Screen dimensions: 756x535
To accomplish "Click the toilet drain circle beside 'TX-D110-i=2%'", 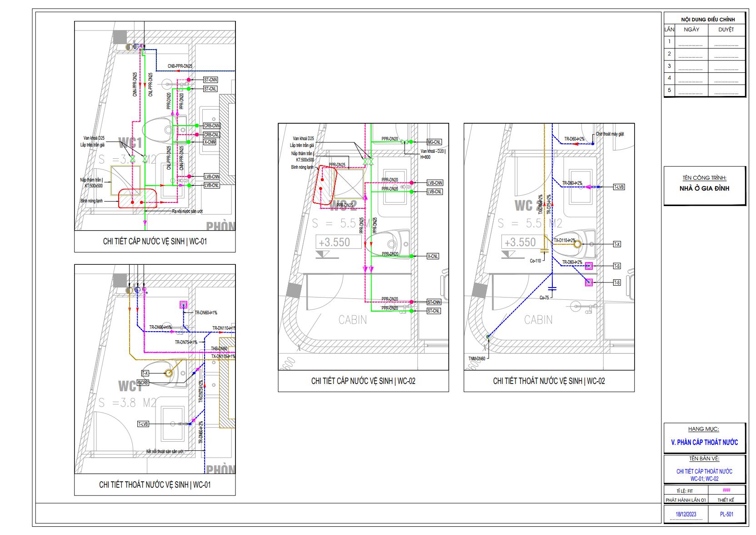I will [x=577, y=244].
